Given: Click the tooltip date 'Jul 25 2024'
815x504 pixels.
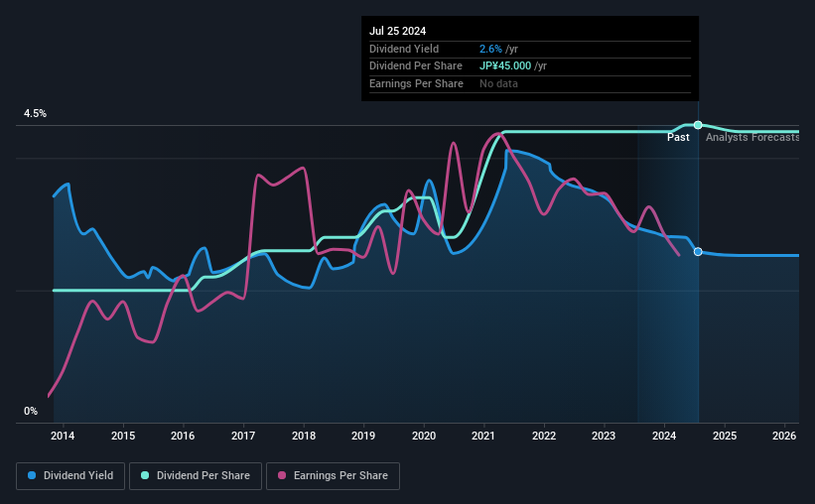Looking at the screenshot, I should [x=398, y=31].
